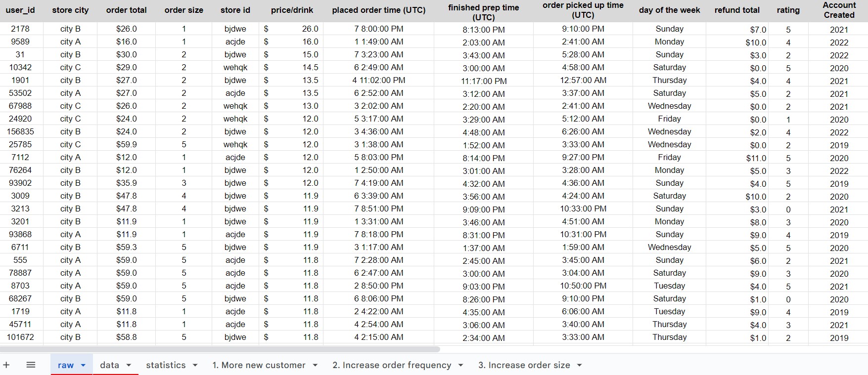The width and height of the screenshot is (868, 375).
Task: Select the 12:57:00 AM pickup time cell
Action: [x=583, y=80]
